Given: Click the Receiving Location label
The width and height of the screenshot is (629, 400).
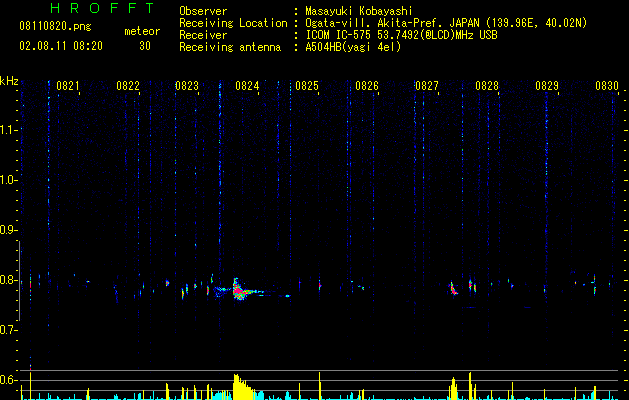Looking at the screenshot, I should click(233, 23).
